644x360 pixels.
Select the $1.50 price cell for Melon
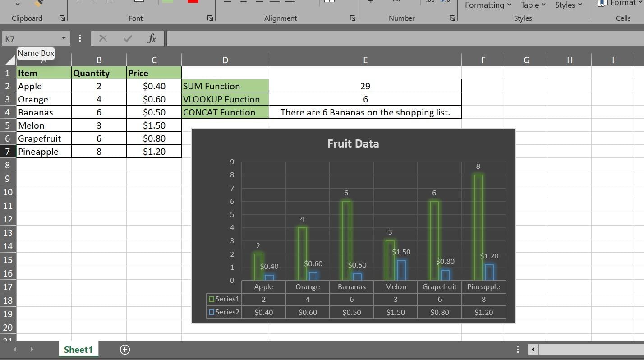(154, 125)
